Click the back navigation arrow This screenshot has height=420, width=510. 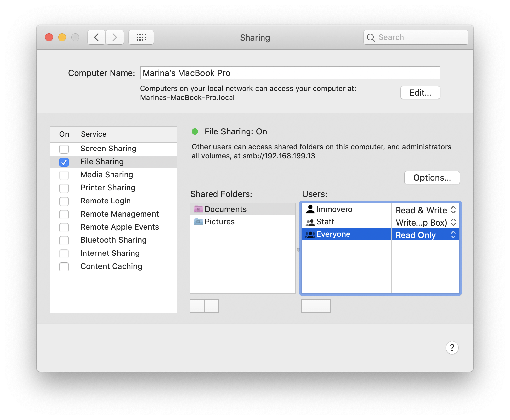(96, 37)
